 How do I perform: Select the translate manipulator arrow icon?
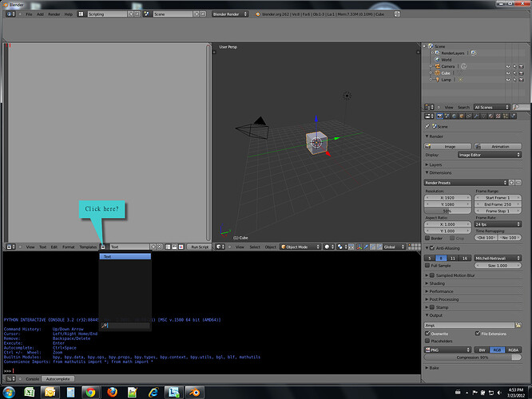pyautogui.click(x=366, y=247)
